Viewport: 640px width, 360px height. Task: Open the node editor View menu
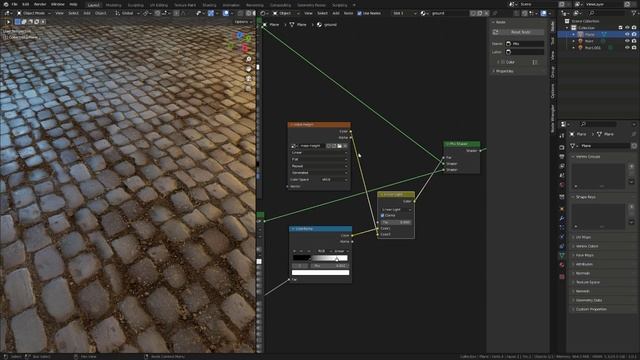point(308,13)
